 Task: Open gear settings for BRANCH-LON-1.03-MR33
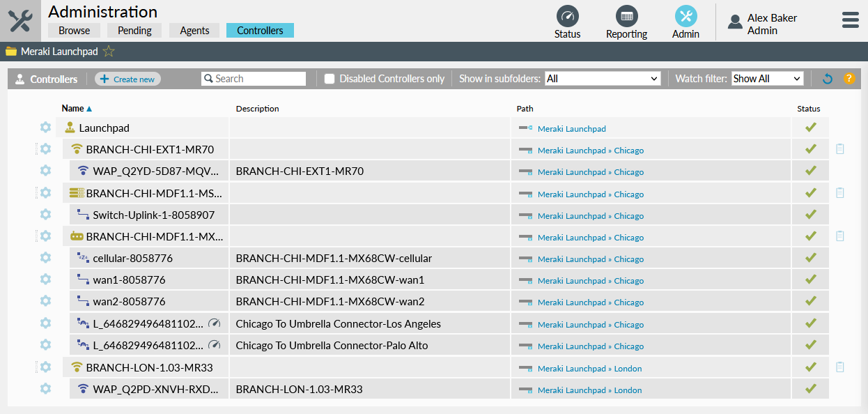tap(45, 367)
